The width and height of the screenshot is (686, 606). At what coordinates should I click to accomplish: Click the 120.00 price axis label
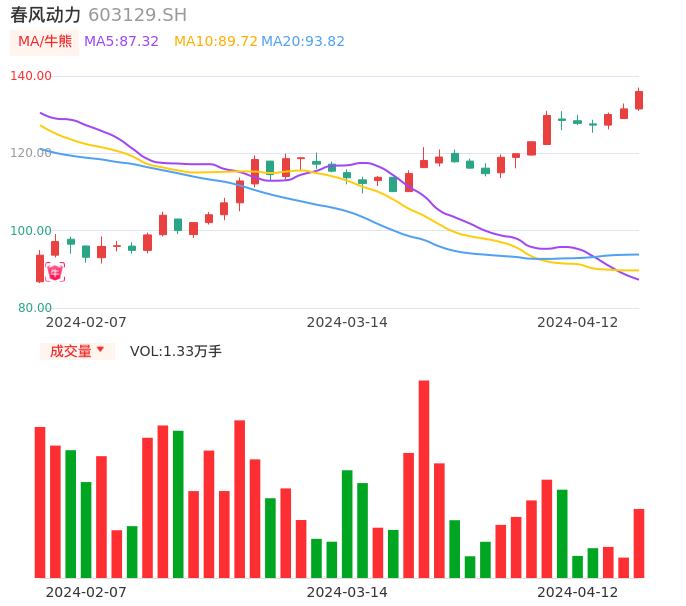pos(31,153)
